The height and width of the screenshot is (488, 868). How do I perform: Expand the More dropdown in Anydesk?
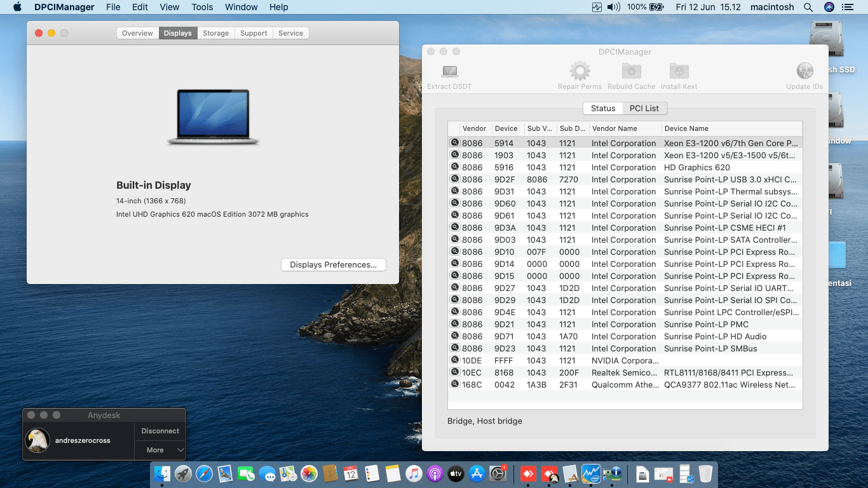coord(160,450)
